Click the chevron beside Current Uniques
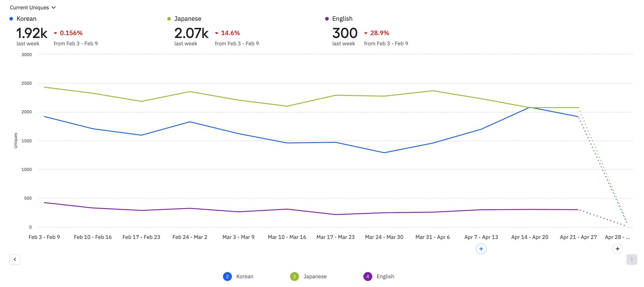Image resolution: width=644 pixels, height=287 pixels. (x=53, y=8)
